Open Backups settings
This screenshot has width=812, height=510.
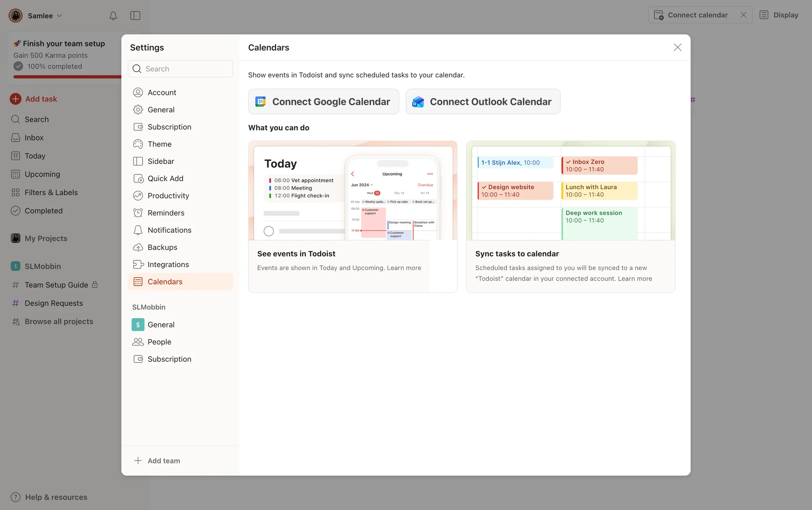(162, 247)
